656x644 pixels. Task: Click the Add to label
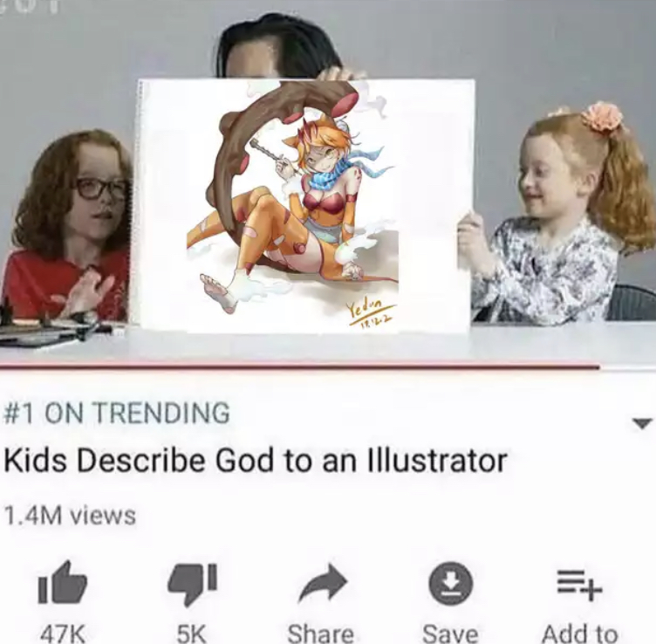point(580,634)
